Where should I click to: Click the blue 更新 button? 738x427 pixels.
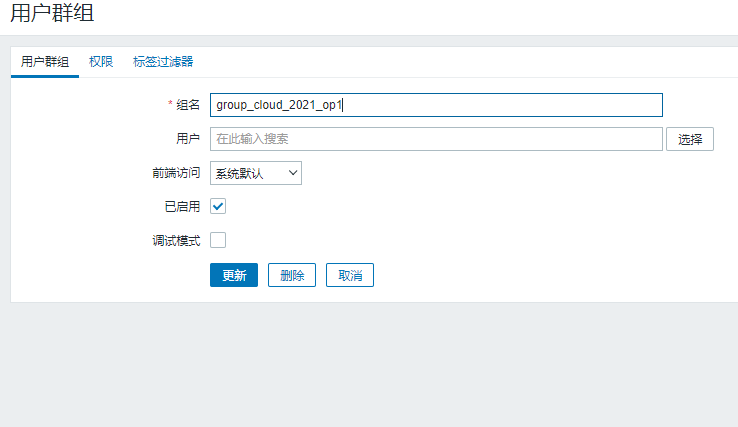(x=234, y=275)
